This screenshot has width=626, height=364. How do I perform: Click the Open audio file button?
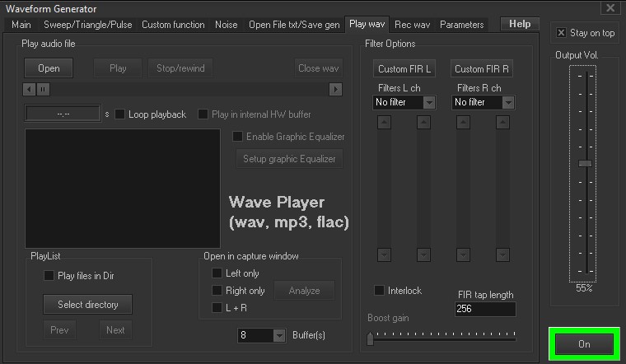pos(49,68)
